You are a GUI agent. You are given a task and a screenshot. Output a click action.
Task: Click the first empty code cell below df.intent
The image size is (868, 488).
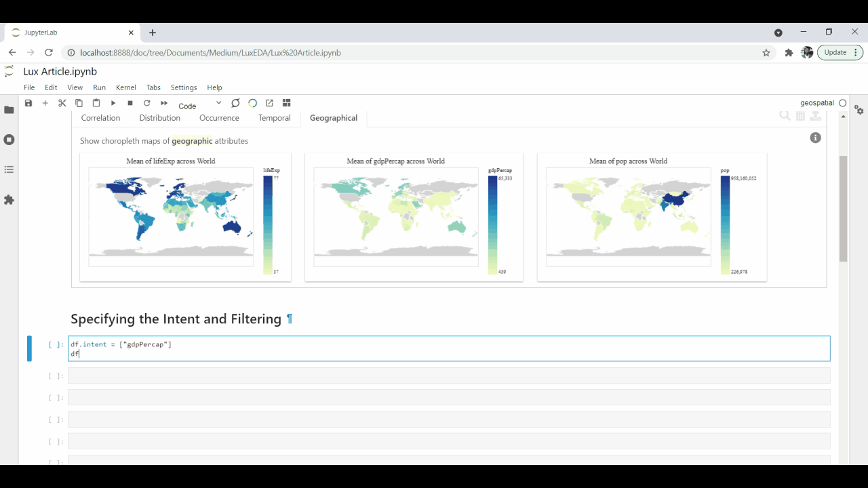click(449, 375)
